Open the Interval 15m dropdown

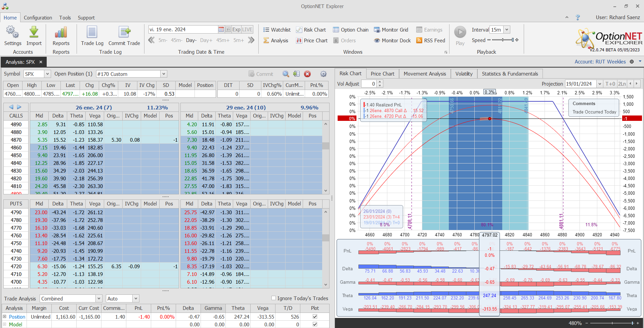(507, 30)
